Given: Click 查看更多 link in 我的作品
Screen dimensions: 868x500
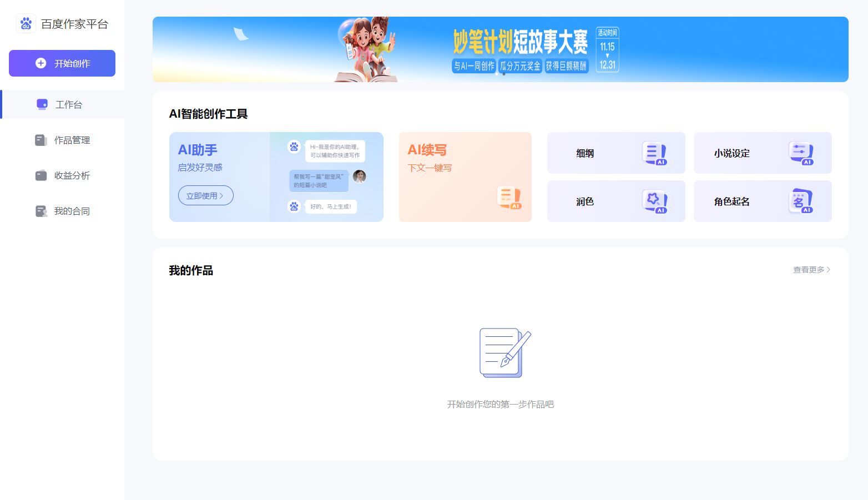Looking at the screenshot, I should (x=812, y=270).
